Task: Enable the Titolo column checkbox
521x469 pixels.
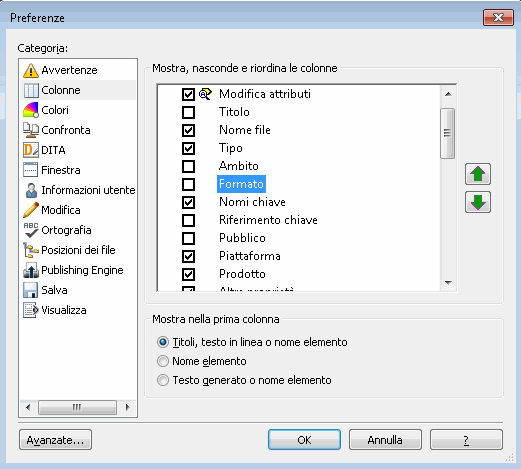Action: [188, 112]
